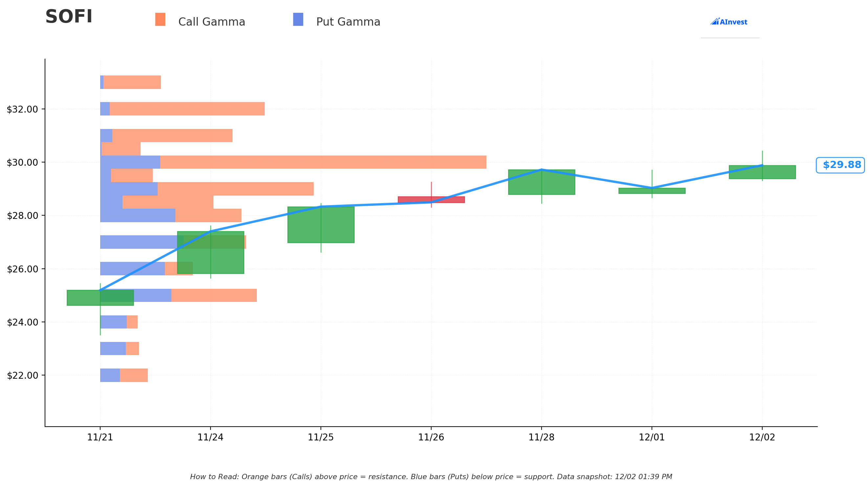Select the green candlestick on 11/25
This screenshot has height=487, width=868.
[x=321, y=225]
